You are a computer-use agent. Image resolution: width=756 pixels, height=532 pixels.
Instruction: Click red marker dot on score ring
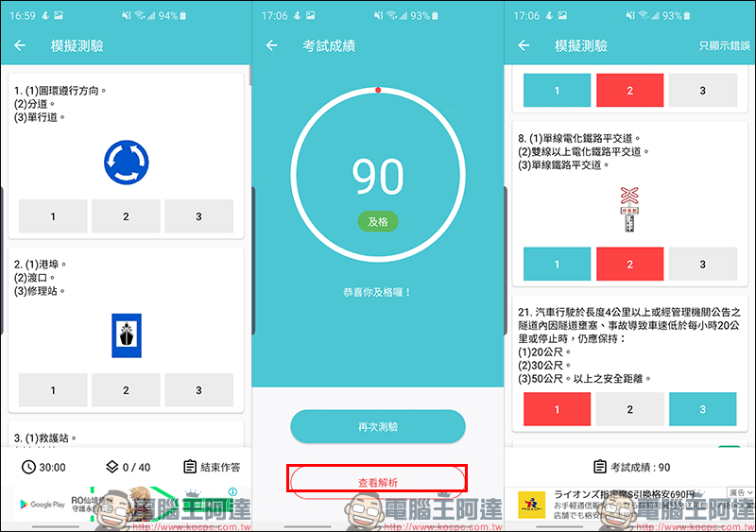(378, 90)
